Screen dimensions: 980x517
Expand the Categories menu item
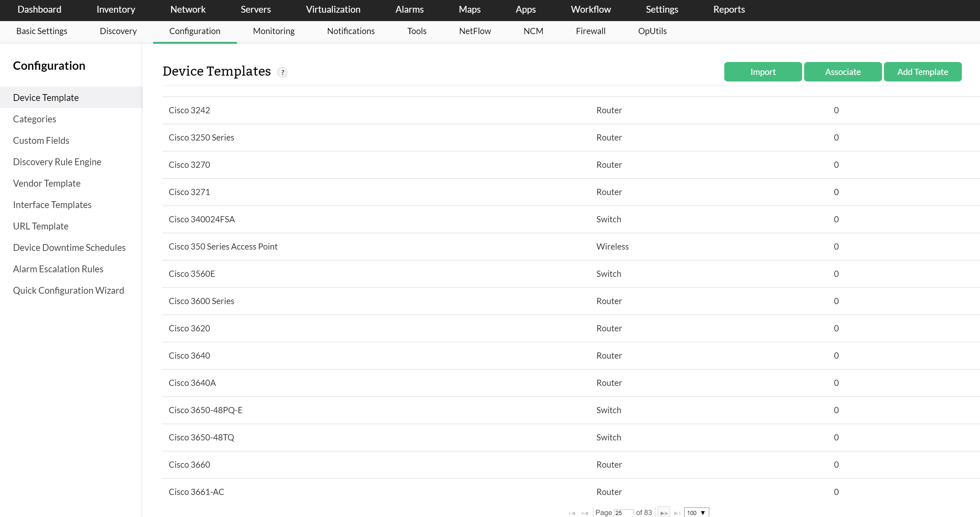pyautogui.click(x=34, y=118)
